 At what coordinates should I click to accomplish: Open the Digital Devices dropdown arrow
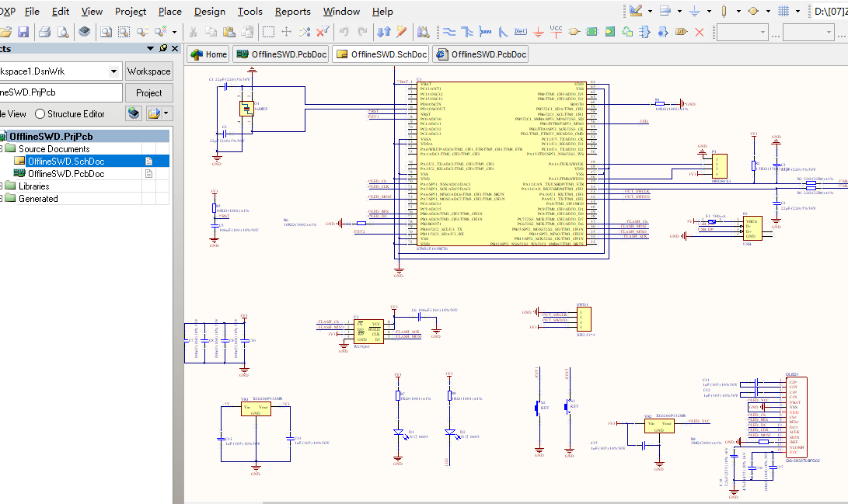[x=738, y=11]
